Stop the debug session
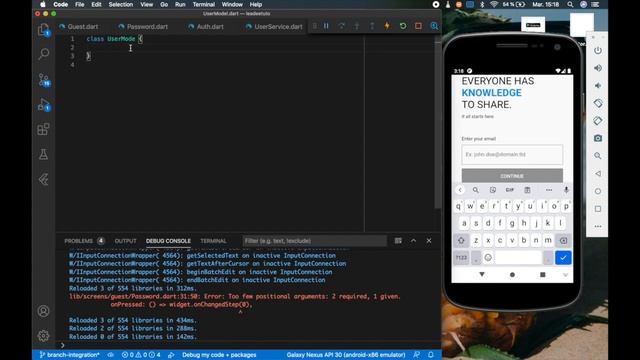This screenshot has height=360, width=640. [x=418, y=26]
